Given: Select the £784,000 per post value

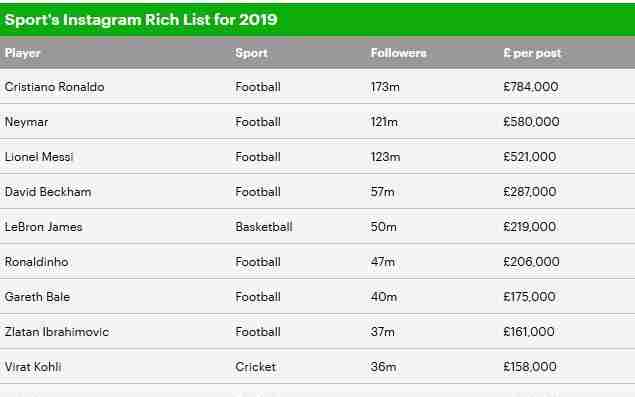Looking at the screenshot, I should tap(531, 87).
